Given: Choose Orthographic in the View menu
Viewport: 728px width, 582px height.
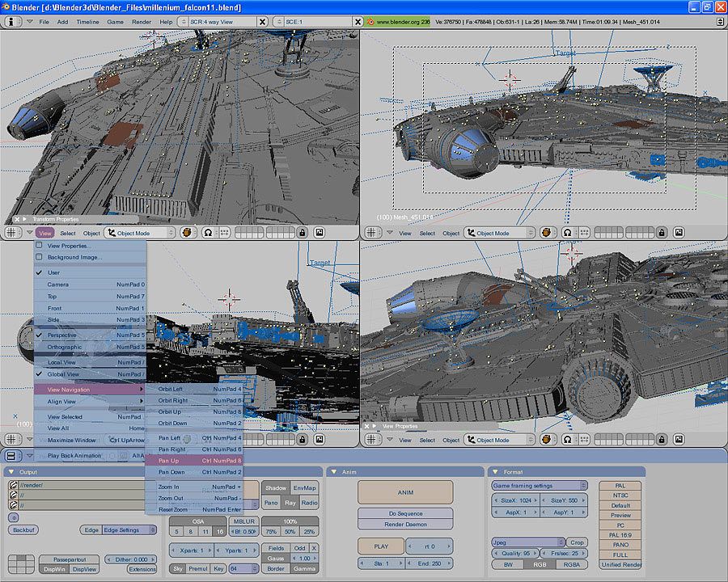Looking at the screenshot, I should coord(90,347).
